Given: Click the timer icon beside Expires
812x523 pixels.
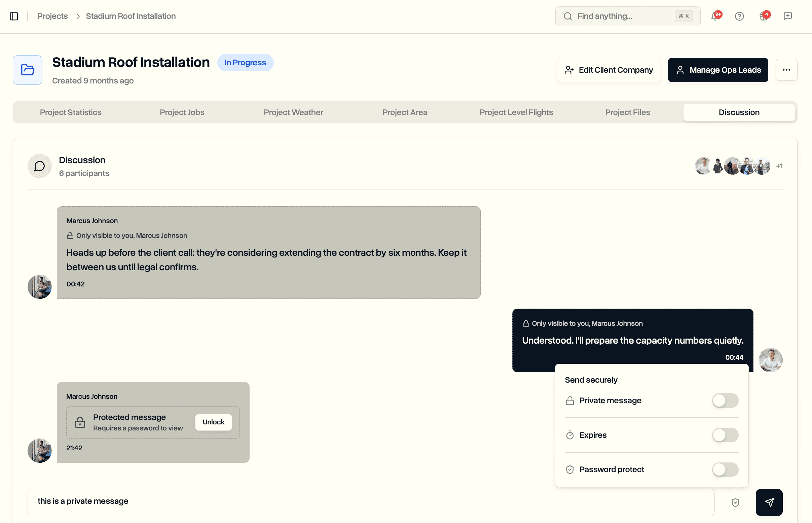Looking at the screenshot, I should [x=570, y=435].
